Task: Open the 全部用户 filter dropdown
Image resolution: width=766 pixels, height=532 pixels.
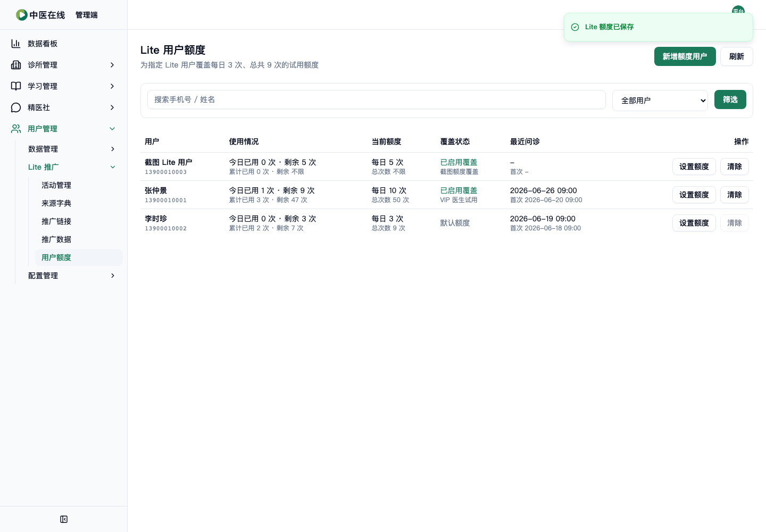Action: click(x=660, y=100)
